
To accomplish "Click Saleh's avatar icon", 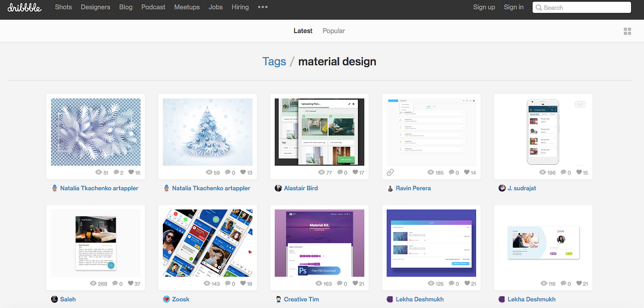I will [55, 299].
